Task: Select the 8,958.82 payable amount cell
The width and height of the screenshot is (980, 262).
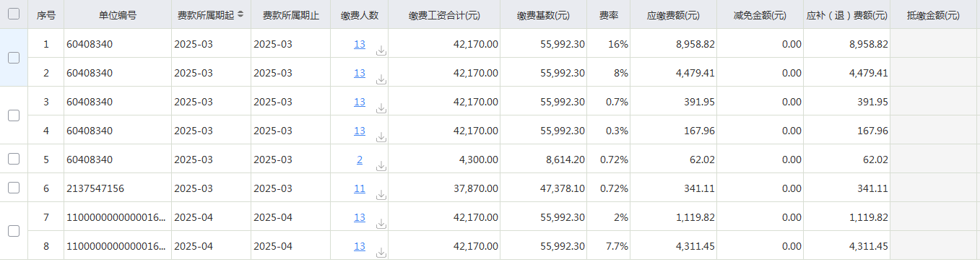Action: click(x=673, y=44)
